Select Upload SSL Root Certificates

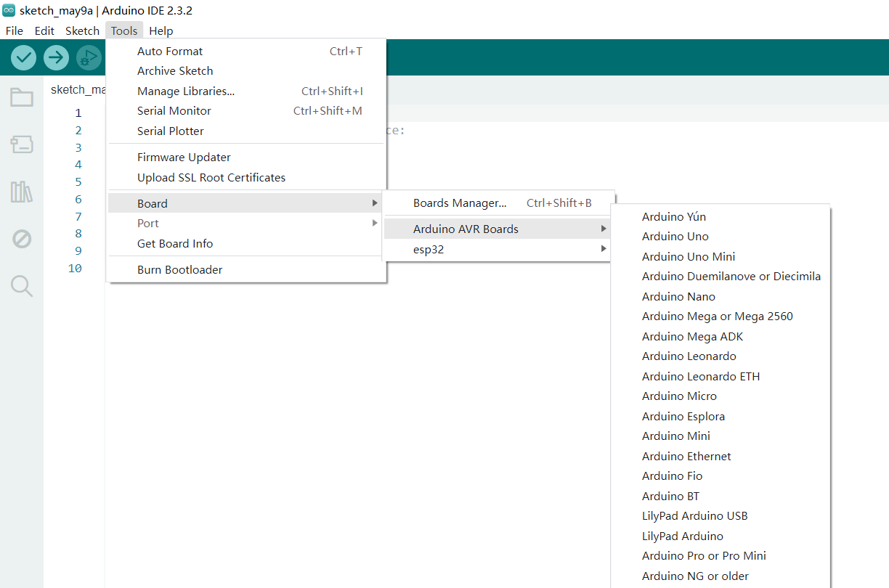coord(246,178)
